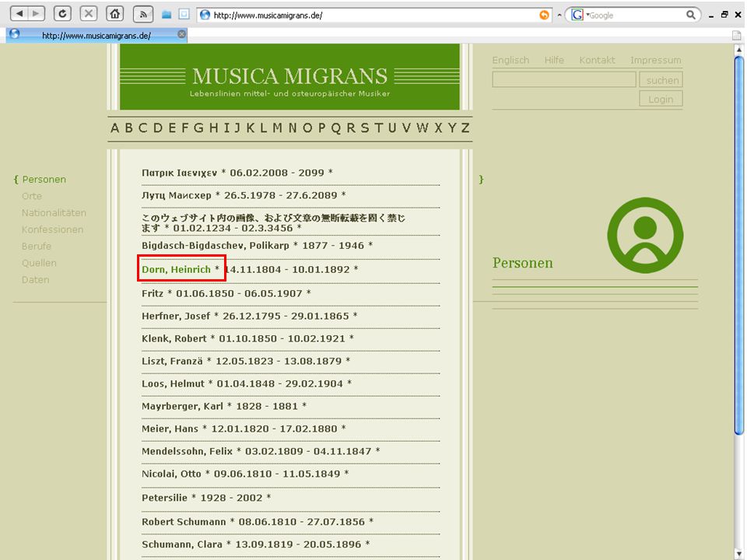Open the Herfner, Josef entry
The width and height of the screenshot is (747, 560).
(176, 316)
